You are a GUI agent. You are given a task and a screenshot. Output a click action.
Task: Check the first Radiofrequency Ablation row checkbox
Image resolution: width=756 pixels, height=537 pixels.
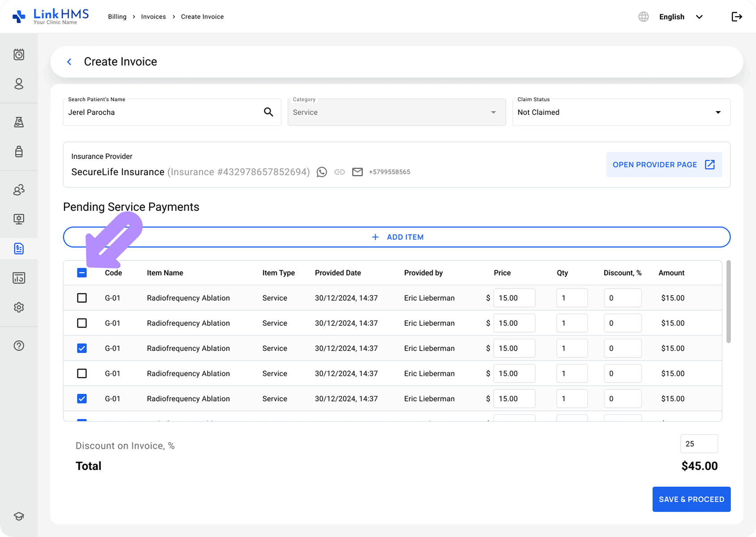pyautogui.click(x=82, y=298)
